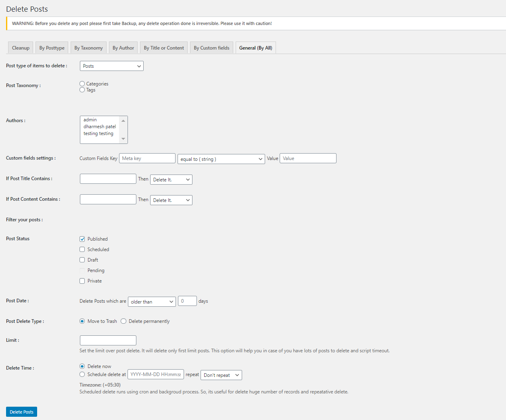Enable the Private post status checkbox
506x420 pixels.
click(x=82, y=281)
